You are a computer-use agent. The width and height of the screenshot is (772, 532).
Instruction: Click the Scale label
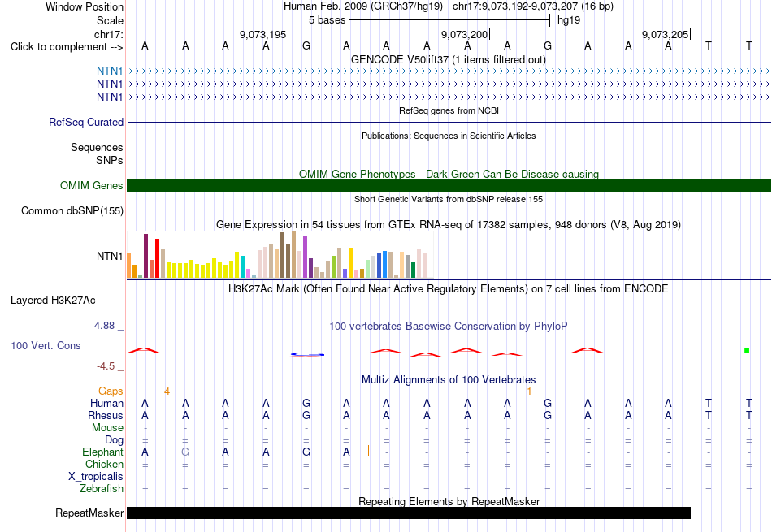pyautogui.click(x=110, y=20)
